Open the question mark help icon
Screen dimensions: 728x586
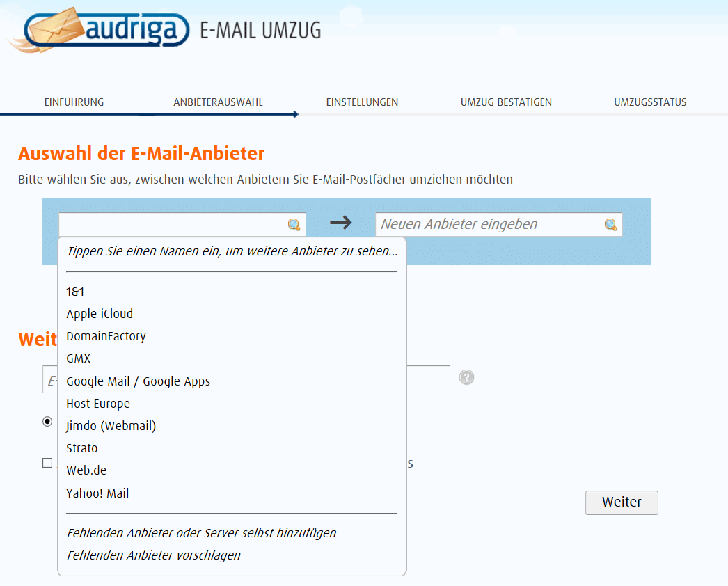tap(466, 377)
